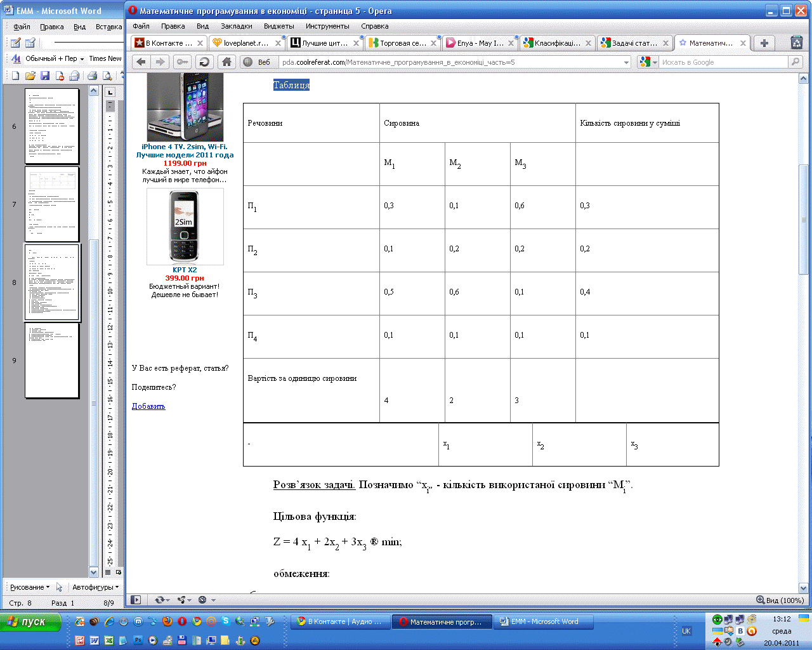812x650 pixels.
Task: Select page 7 thumbnail in Word
Action: point(52,204)
